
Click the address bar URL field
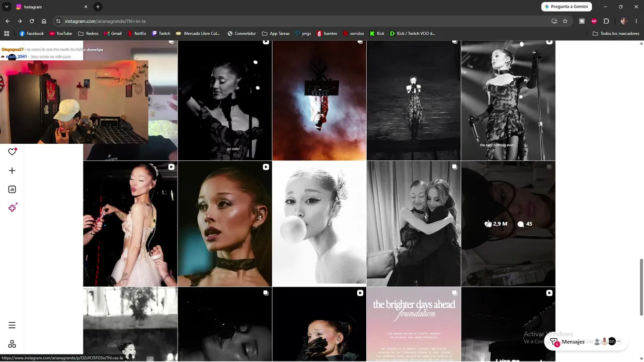[x=302, y=21]
